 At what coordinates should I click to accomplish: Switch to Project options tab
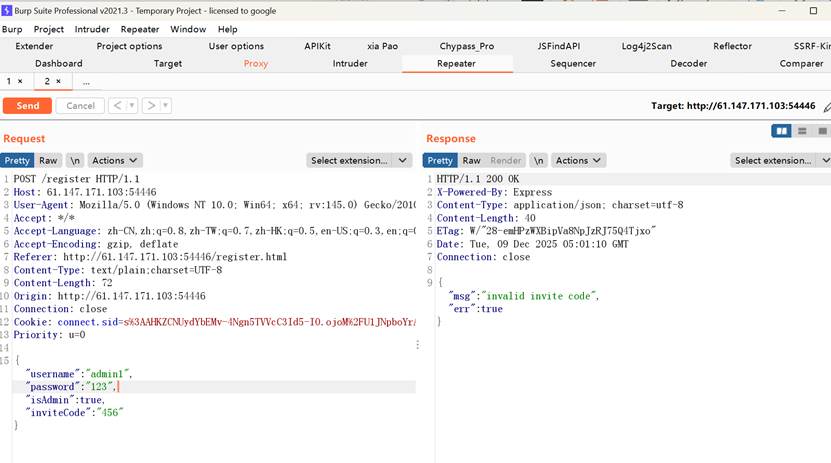(x=129, y=46)
